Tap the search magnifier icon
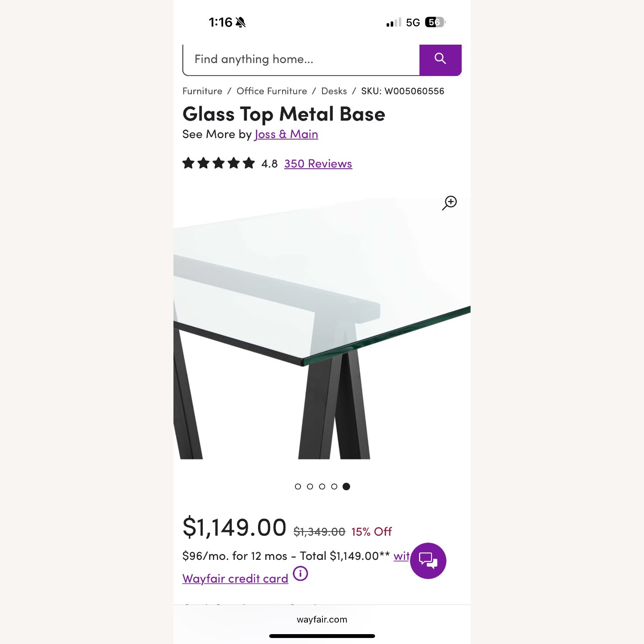The width and height of the screenshot is (644, 644). tap(440, 59)
